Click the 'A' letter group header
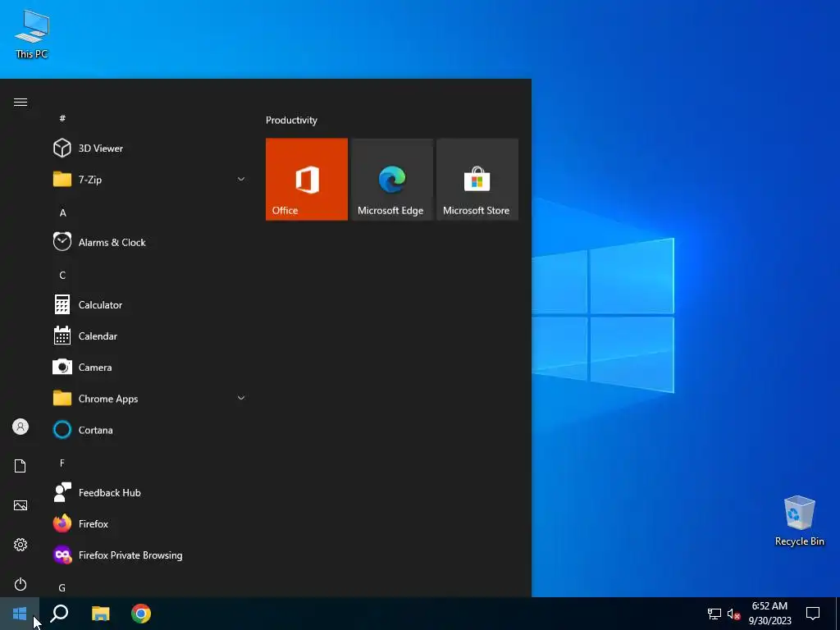This screenshot has width=840, height=630. coord(62,212)
